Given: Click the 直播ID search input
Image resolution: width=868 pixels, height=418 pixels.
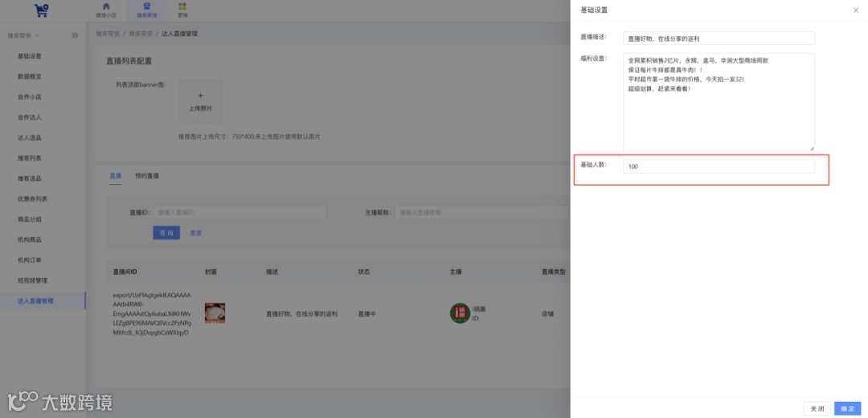Looking at the screenshot, I should [240, 212].
